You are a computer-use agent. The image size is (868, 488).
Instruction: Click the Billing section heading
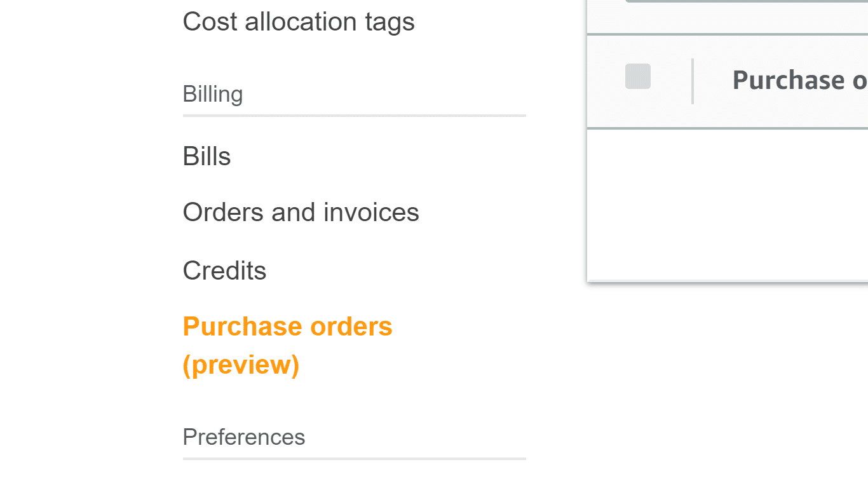213,93
